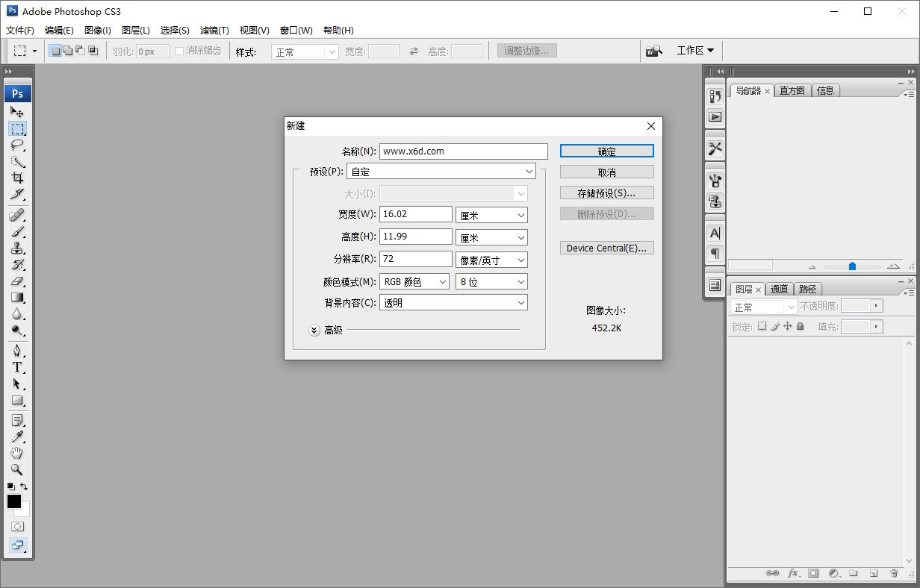Select the Lasso tool

pyautogui.click(x=17, y=145)
